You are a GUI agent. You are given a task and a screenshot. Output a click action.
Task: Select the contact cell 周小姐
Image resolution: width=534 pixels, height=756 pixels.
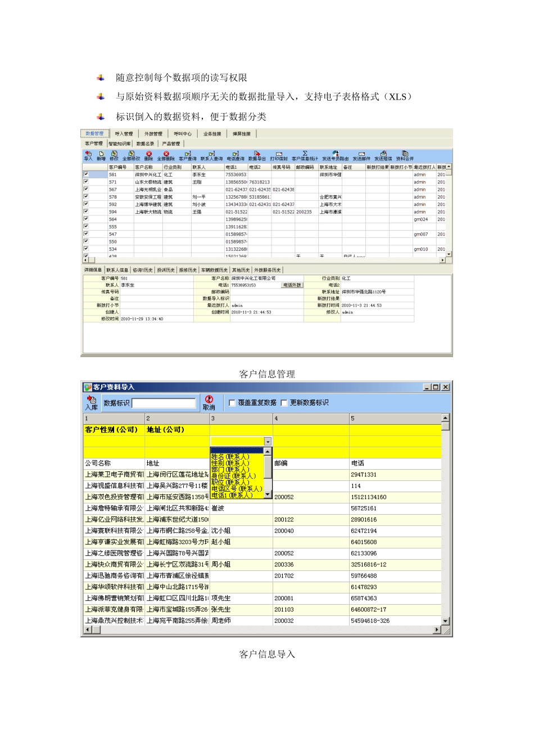coord(241,565)
